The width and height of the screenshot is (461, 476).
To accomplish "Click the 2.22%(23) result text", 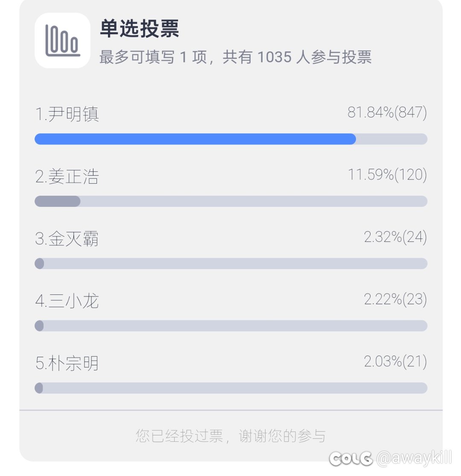I will (x=395, y=300).
